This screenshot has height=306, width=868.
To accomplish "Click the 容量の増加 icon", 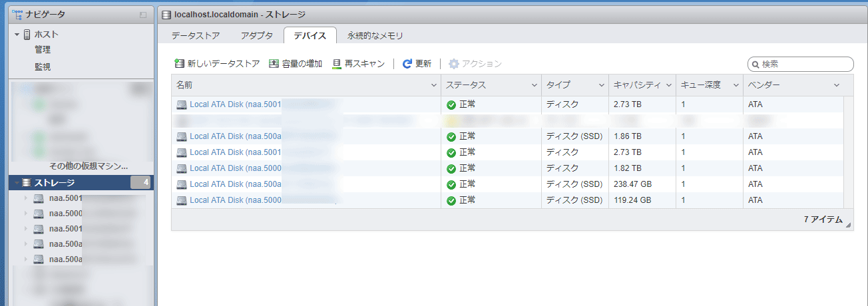I will [274, 64].
